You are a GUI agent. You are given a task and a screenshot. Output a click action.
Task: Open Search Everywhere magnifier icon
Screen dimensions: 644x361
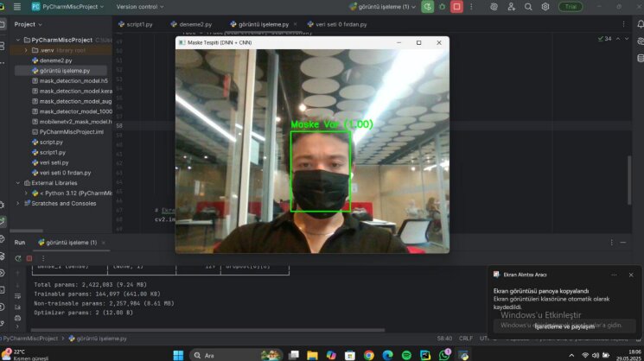coord(528,7)
